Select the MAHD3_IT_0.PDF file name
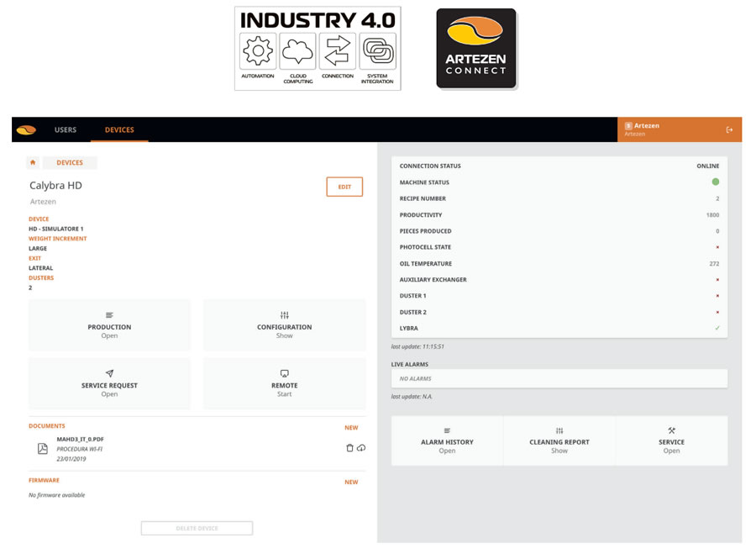Viewport: 756px width, 554px height. (x=80, y=439)
